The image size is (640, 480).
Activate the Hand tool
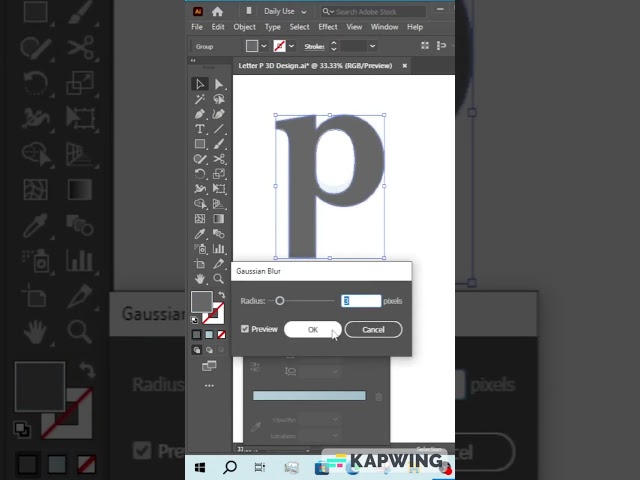click(200, 279)
